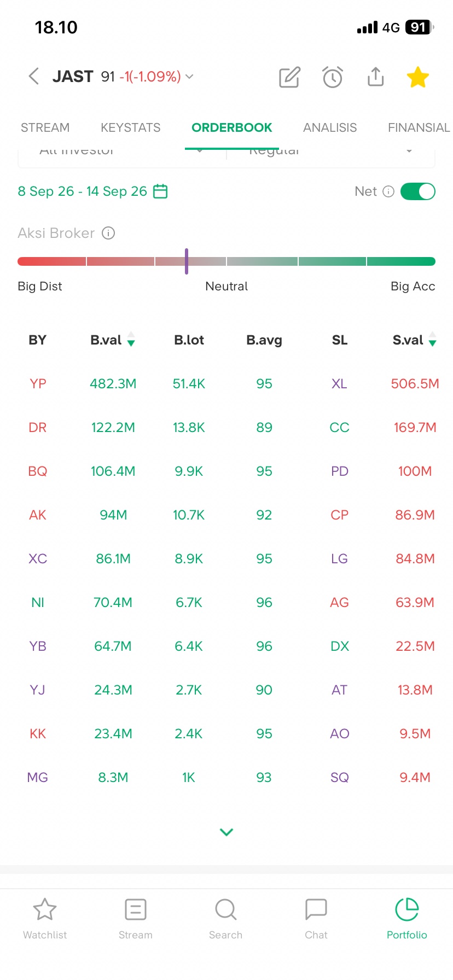This screenshot has height=980, width=453.
Task: Expand more broker rows with the chevron
Action: (x=226, y=832)
